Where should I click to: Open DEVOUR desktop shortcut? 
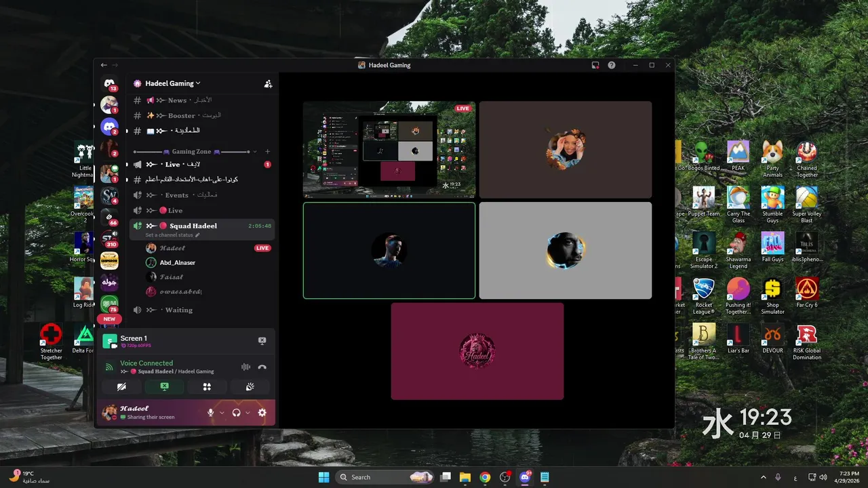pyautogui.click(x=772, y=338)
